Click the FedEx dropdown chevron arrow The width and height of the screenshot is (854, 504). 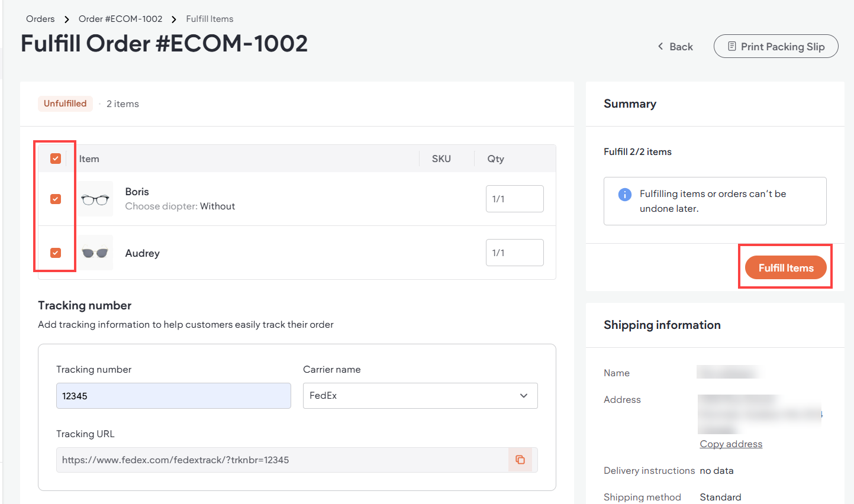(524, 396)
